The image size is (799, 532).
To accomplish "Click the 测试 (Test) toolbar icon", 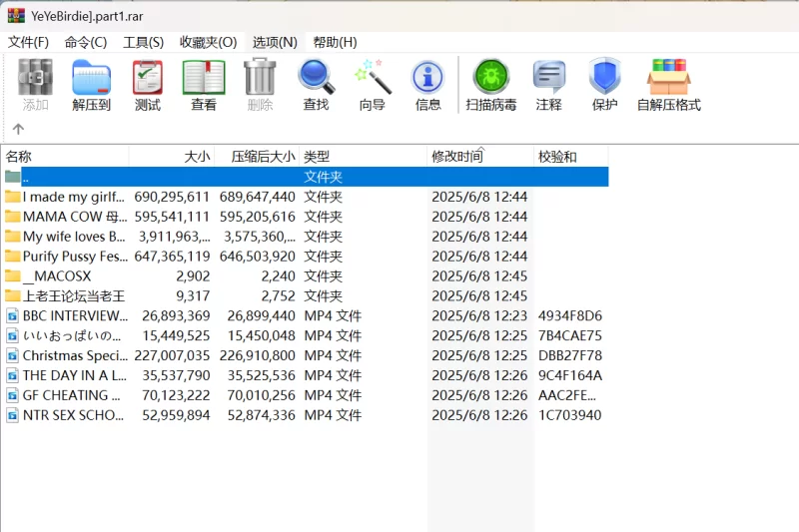I will pyautogui.click(x=147, y=78).
